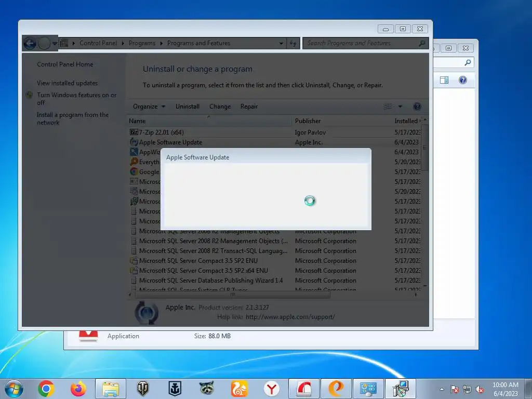Click the help icon in Programs and Features
Viewport: 532px width, 399px height.
[x=417, y=107]
